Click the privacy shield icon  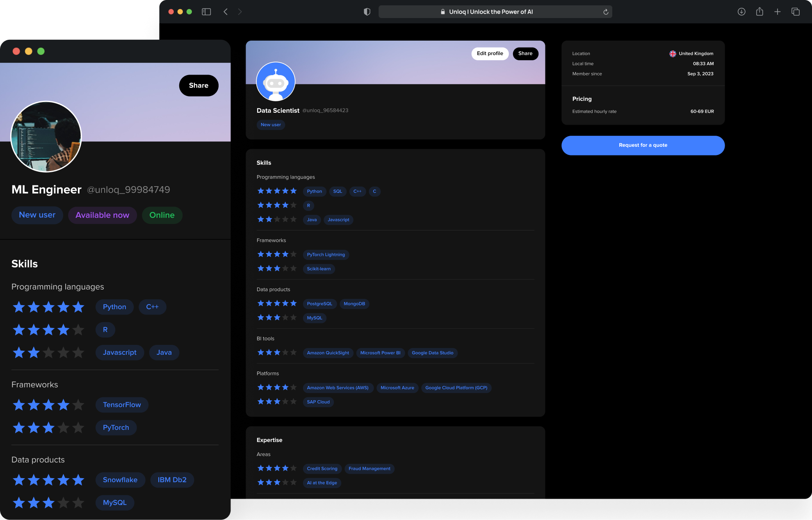367,12
